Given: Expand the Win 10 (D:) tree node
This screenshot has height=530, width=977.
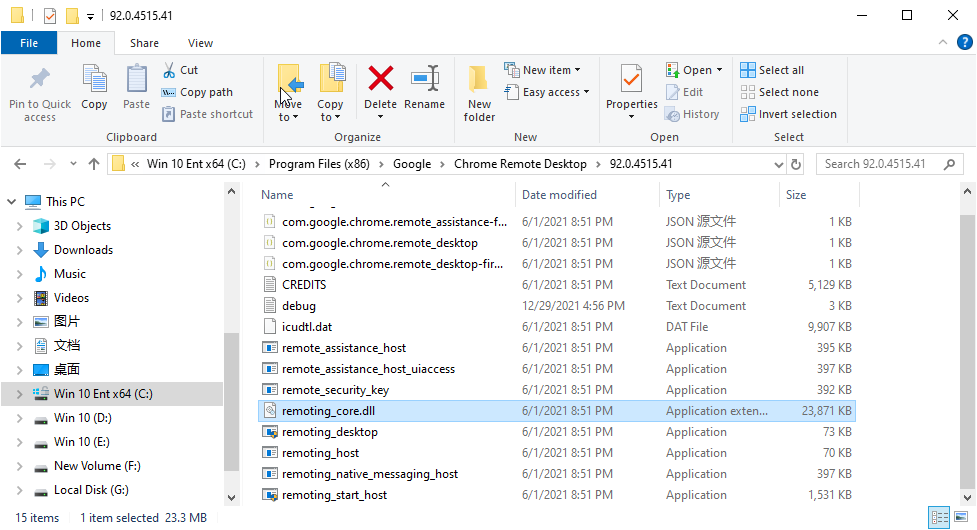Looking at the screenshot, I should pos(19,418).
